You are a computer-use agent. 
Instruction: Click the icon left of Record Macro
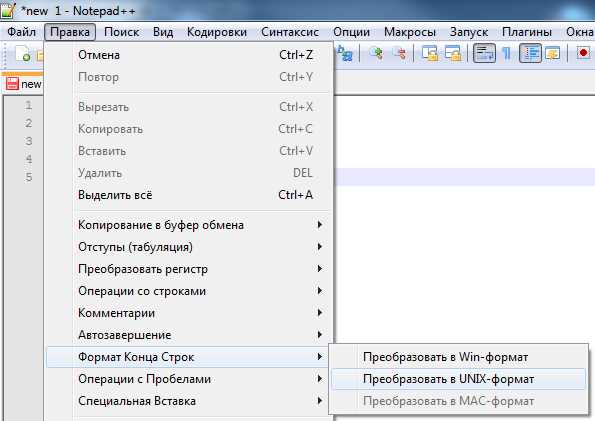(x=552, y=53)
